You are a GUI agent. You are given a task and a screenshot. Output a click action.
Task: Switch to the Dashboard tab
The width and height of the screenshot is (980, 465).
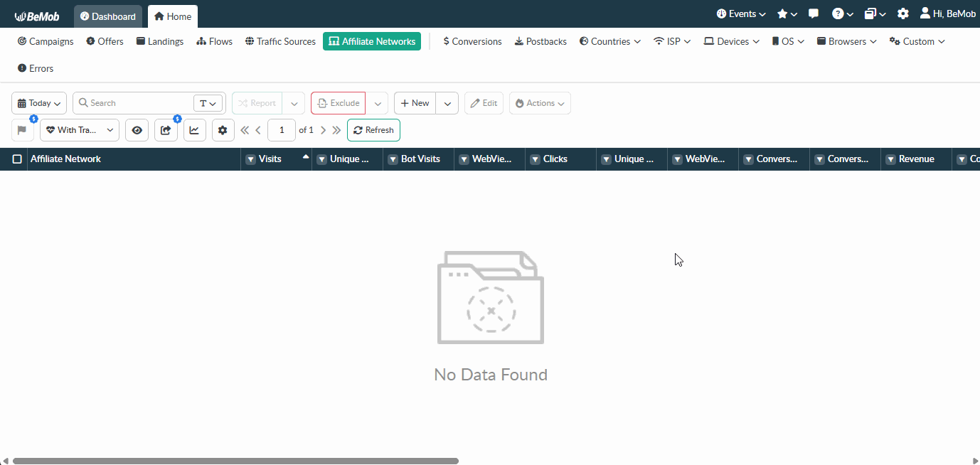tap(108, 16)
